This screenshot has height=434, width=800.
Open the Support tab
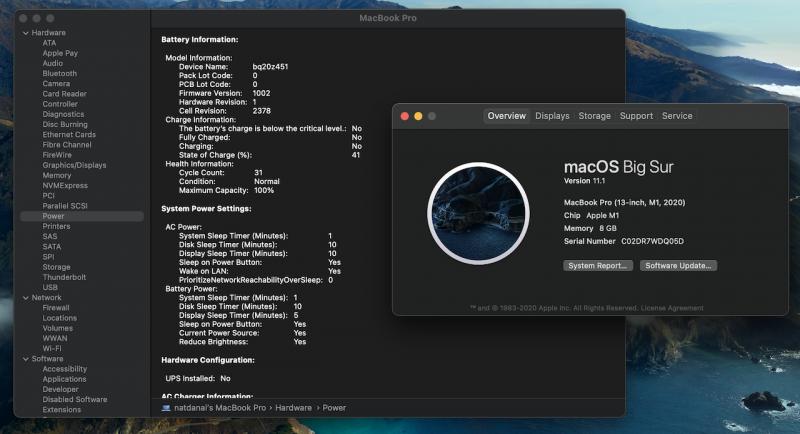(x=636, y=116)
